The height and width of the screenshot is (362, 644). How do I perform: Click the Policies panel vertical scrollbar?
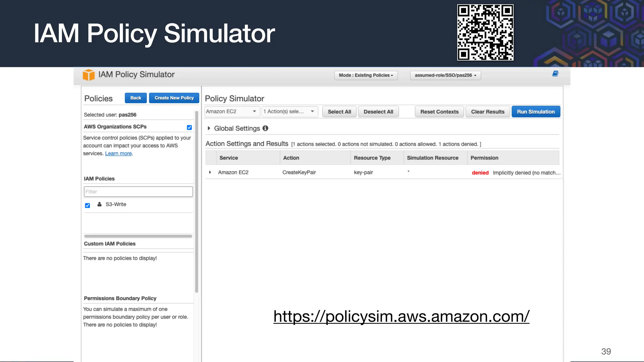[197, 201]
